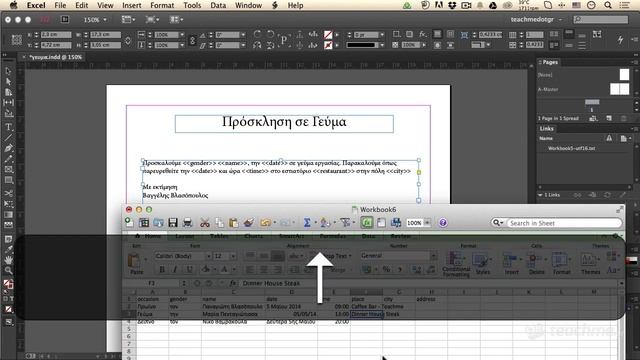Create new workbook from Excel toolbar

tap(129, 222)
